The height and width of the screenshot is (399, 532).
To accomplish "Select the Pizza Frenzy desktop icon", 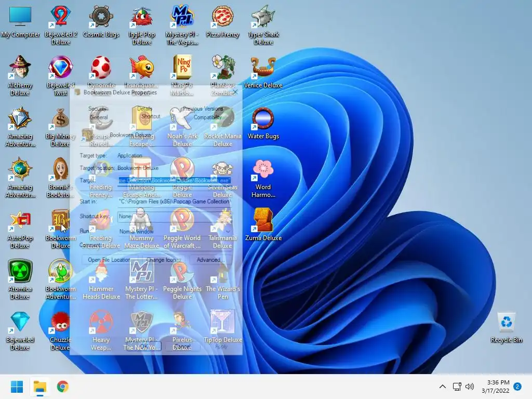I will [222, 22].
